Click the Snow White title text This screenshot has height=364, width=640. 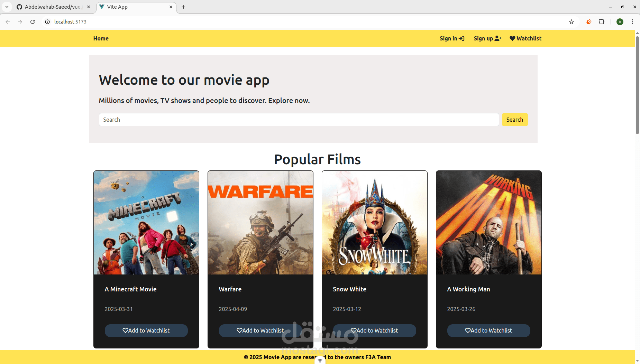[350, 289]
